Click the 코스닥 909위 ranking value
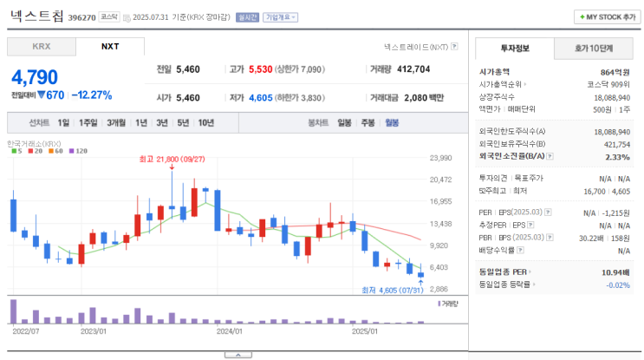This screenshot has height=360, width=644. (608, 85)
